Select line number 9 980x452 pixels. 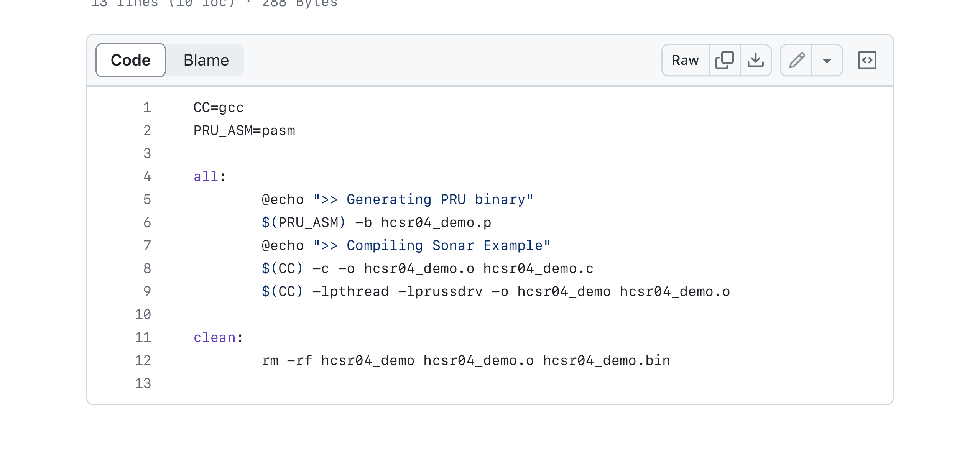click(147, 291)
